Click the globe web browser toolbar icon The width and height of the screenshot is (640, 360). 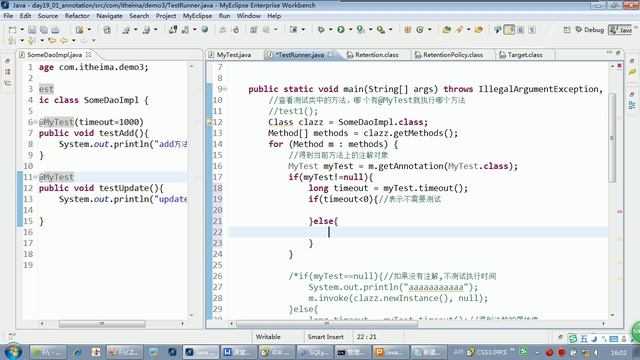click(205, 29)
